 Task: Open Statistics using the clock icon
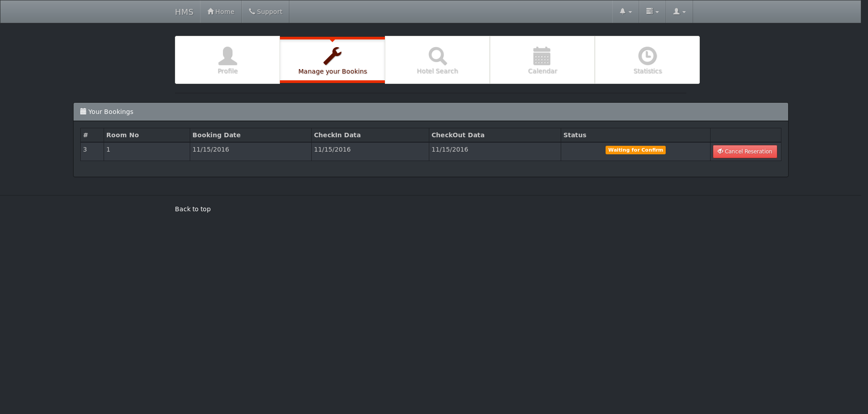[647, 56]
